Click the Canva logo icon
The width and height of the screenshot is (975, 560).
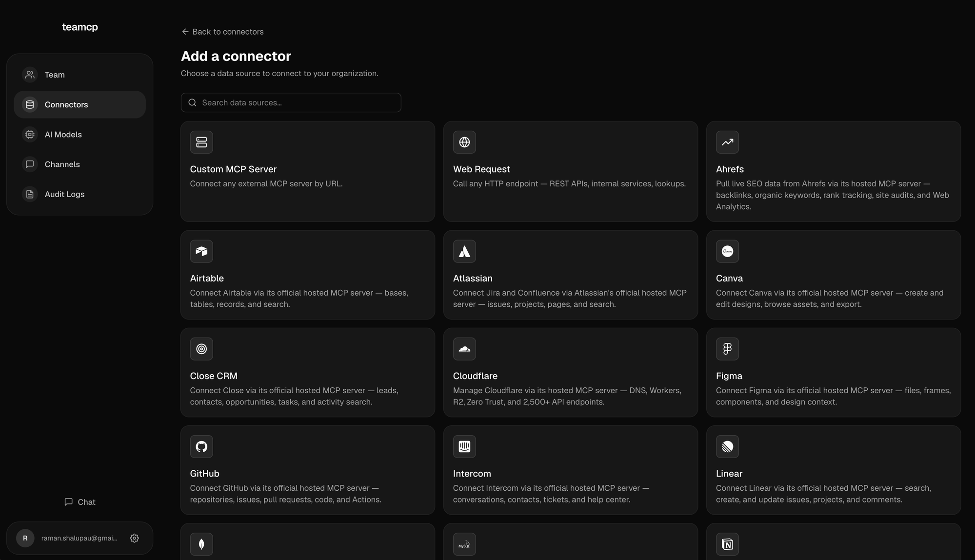[727, 251]
